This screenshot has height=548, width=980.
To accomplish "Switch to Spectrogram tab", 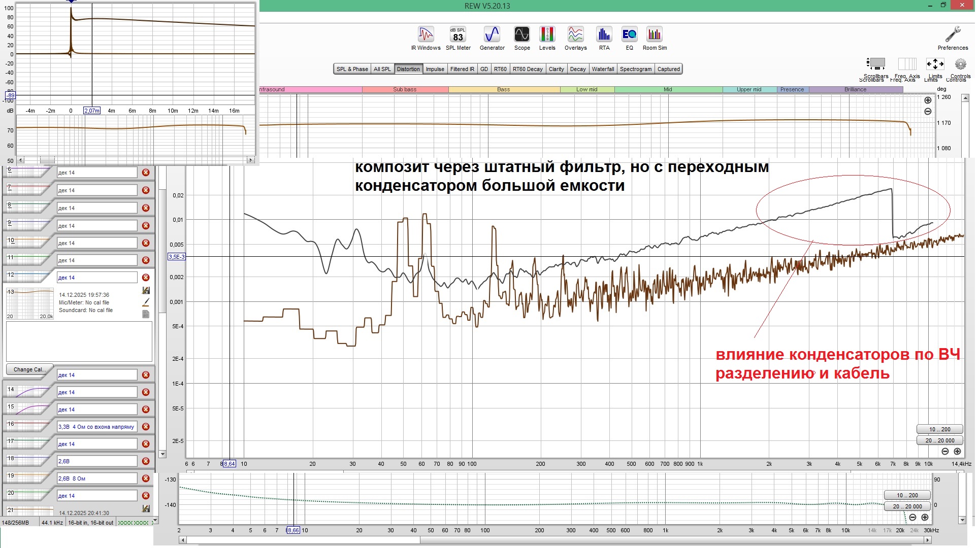I will 635,69.
